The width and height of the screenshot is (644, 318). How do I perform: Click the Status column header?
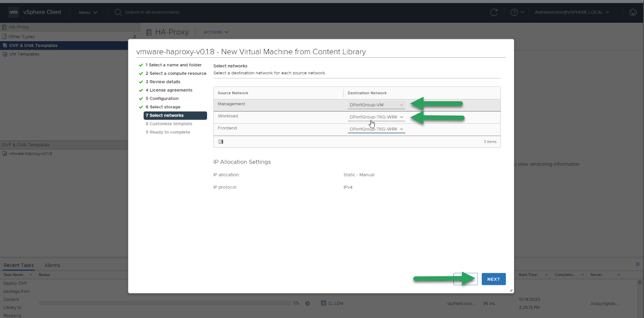click(44, 275)
